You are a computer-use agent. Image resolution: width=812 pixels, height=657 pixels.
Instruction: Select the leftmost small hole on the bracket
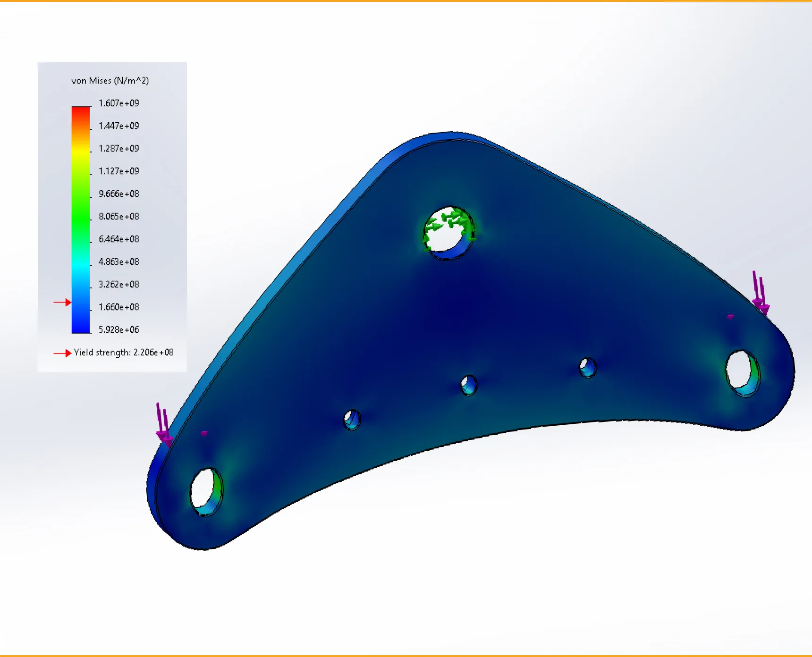352,420
